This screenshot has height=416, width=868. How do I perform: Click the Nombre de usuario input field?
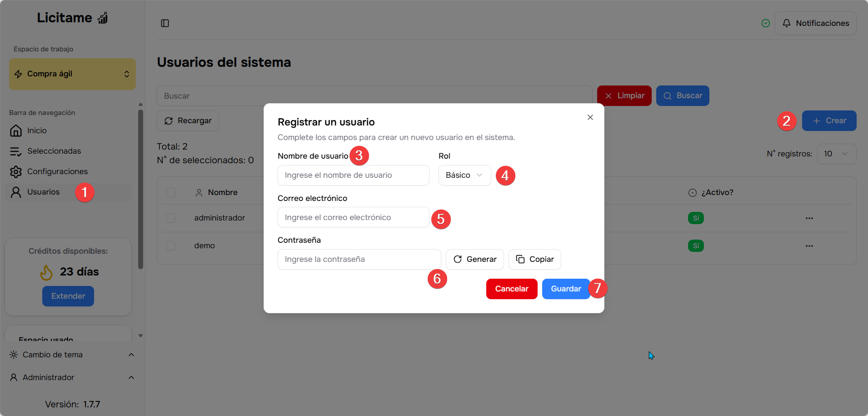[353, 175]
